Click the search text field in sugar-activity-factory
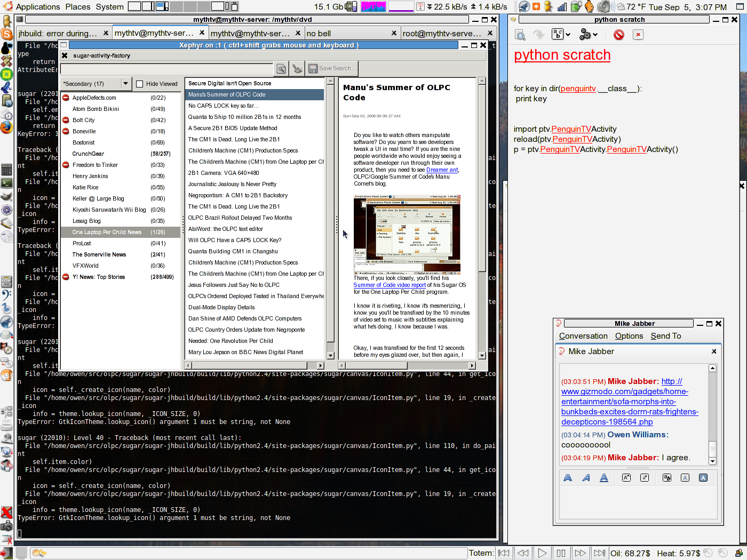The image size is (747, 560). tap(166, 69)
